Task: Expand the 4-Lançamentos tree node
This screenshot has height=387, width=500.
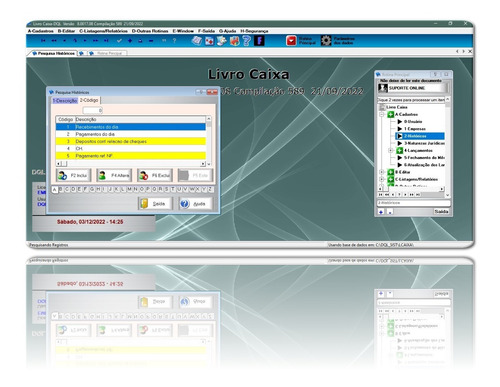Action: pos(391,151)
